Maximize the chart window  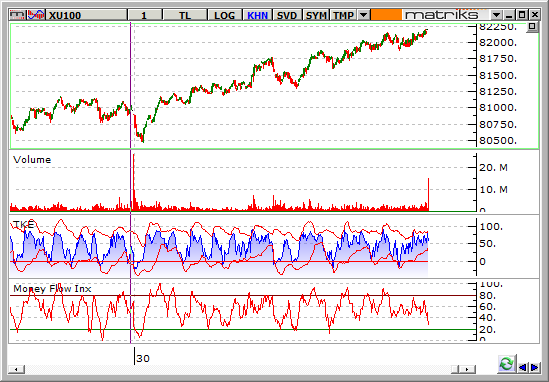[x=522, y=15]
